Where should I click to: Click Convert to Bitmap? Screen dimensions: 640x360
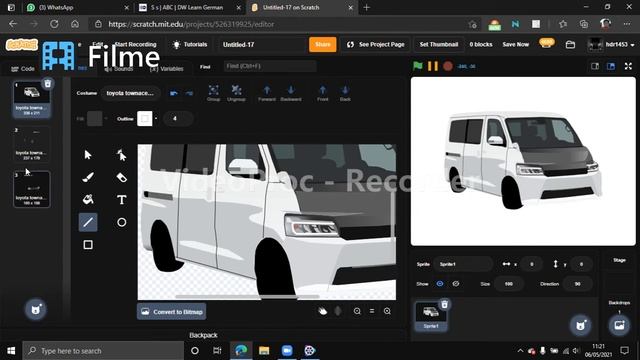(x=171, y=312)
